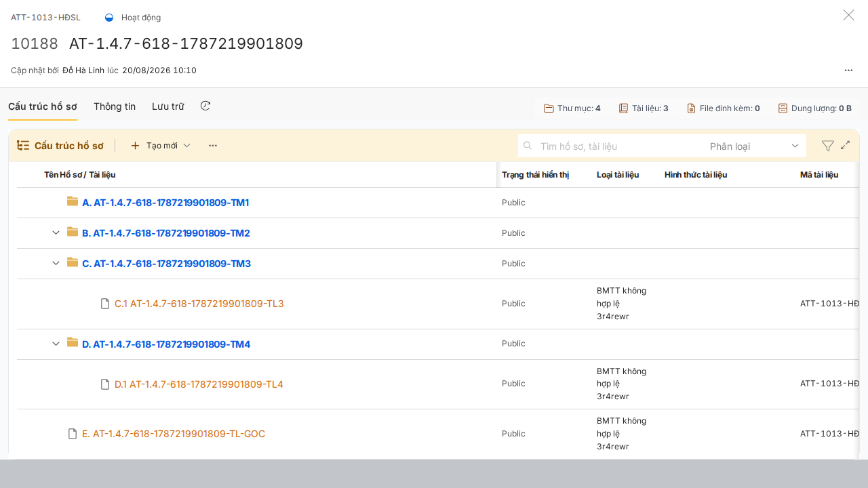Open folder A. AT-1.4.7-618-1787219901809-TM1

point(165,203)
